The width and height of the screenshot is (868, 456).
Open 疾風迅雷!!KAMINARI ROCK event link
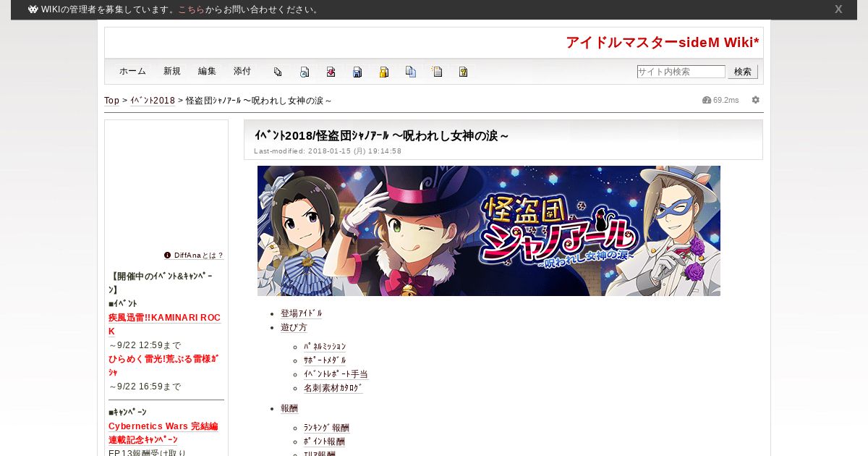(164, 324)
